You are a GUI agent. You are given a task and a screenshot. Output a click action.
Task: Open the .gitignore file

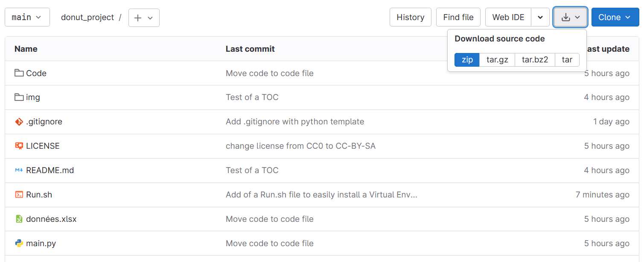(44, 122)
